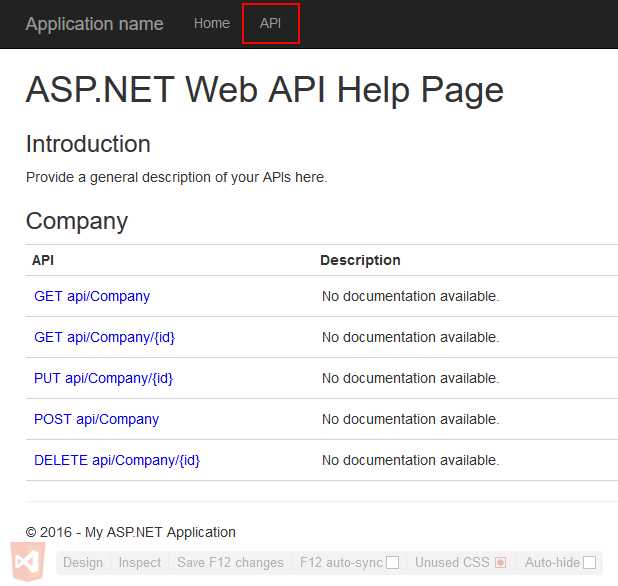Click the API column header

(x=43, y=260)
